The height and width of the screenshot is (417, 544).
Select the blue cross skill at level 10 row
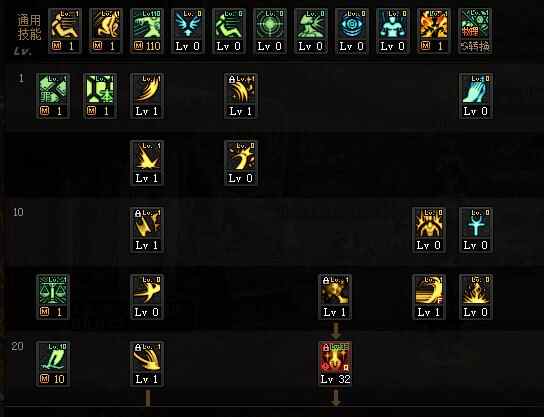[x=476, y=230]
